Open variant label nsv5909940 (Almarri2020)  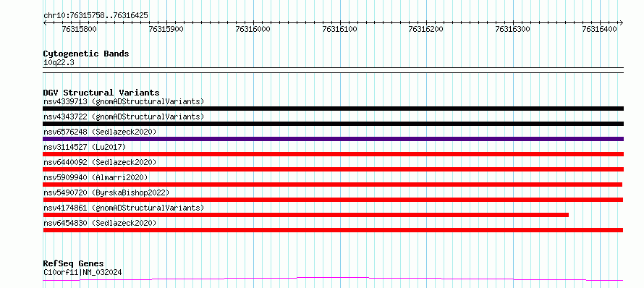[x=96, y=177]
